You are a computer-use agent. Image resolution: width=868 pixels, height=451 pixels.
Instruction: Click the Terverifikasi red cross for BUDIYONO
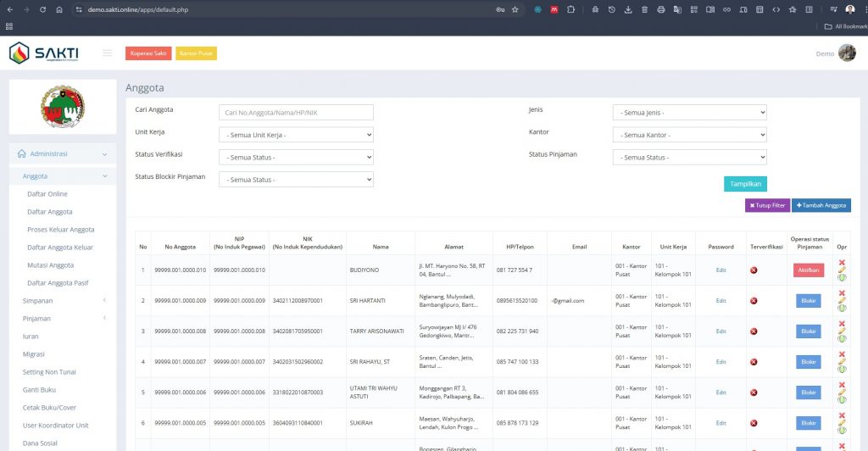tap(754, 270)
